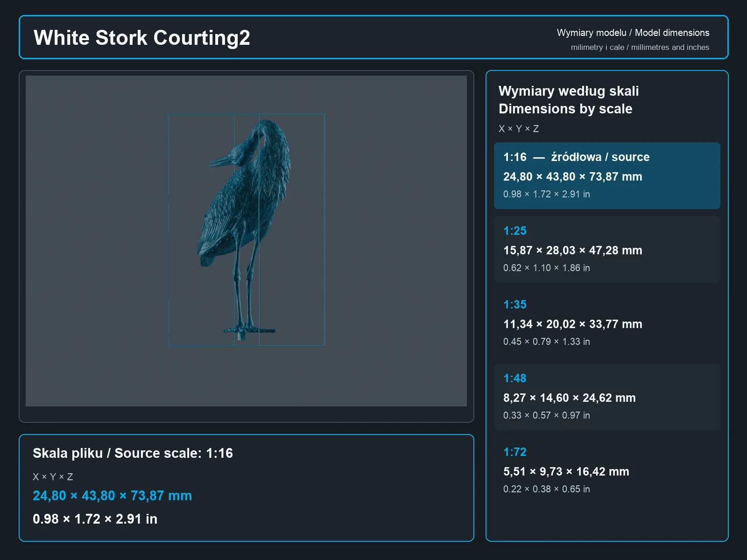The height and width of the screenshot is (560, 747).
Task: Click '5,51 × 9,73 × 16,42 mm' value
Action: (566, 472)
